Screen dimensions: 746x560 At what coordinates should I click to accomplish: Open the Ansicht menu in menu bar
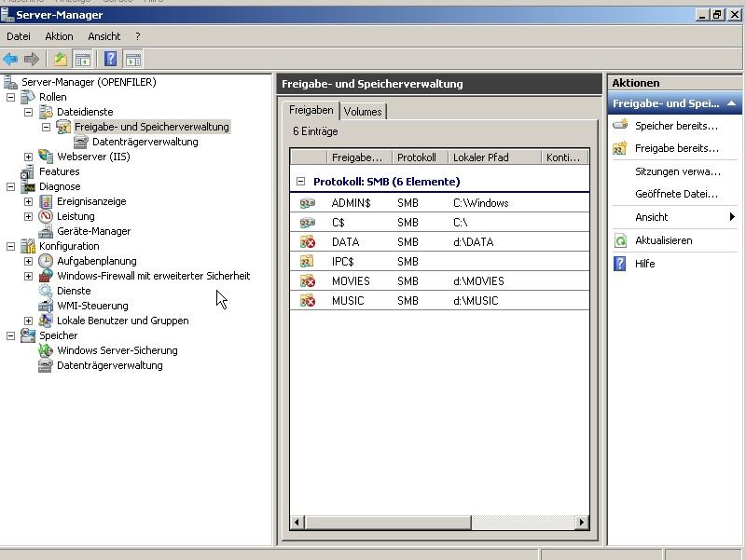click(x=104, y=36)
